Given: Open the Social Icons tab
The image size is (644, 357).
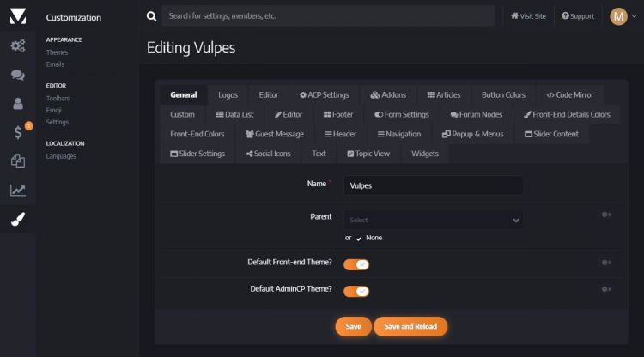Looking at the screenshot, I should 268,154.
